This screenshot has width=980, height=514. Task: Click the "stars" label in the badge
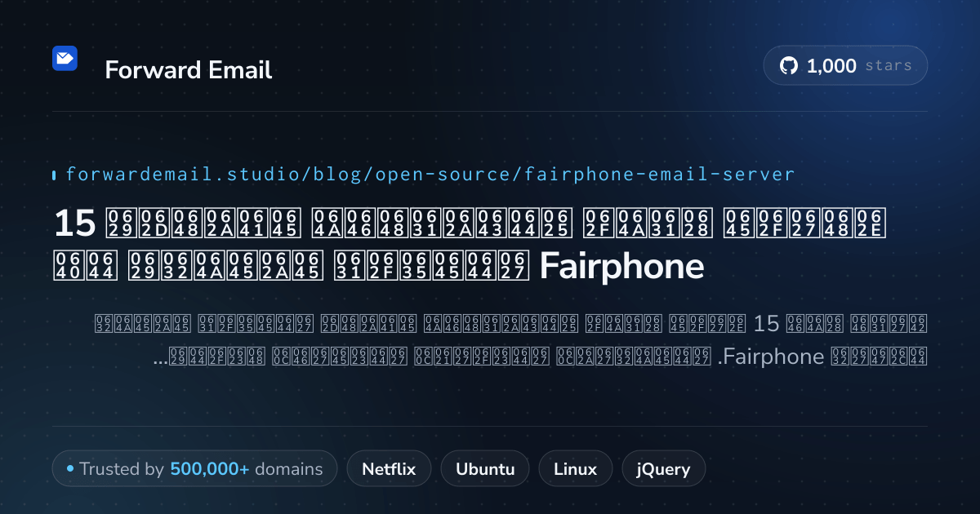(889, 66)
